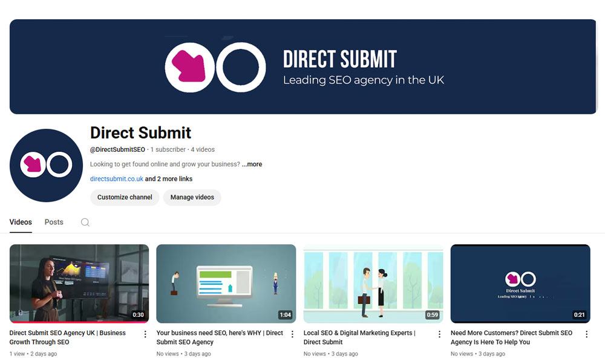Click the '1 subscriber' text
This screenshot has height=364, width=605.
tap(168, 149)
